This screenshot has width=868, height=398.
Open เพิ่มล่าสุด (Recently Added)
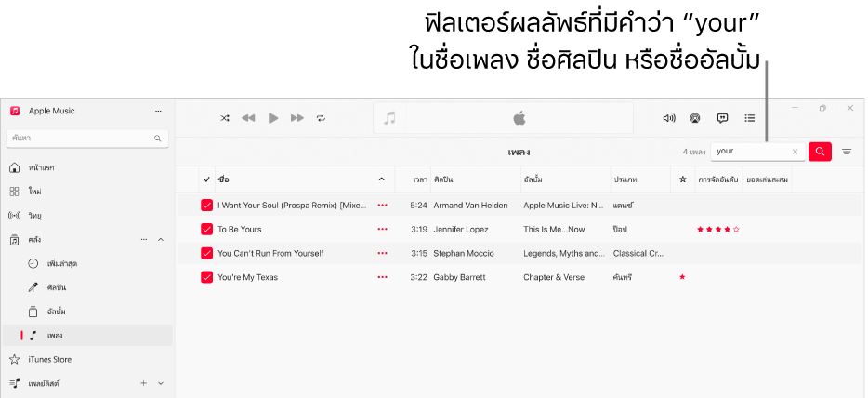click(x=87, y=263)
